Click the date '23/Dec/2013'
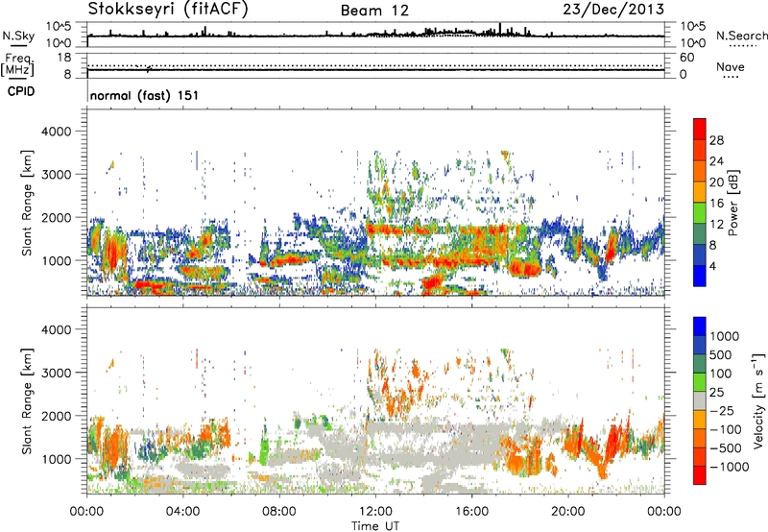This screenshot has width=768, height=532. click(x=613, y=9)
